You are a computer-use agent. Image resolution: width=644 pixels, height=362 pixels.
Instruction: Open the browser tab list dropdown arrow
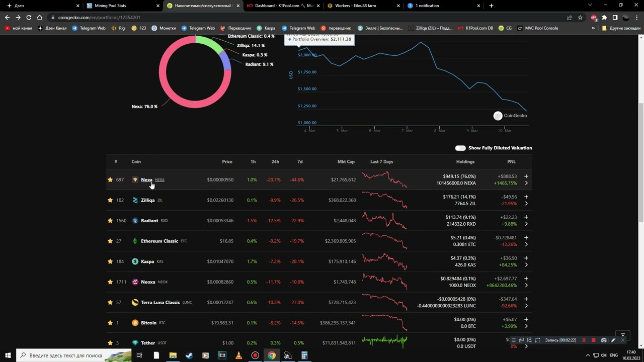(x=590, y=5)
